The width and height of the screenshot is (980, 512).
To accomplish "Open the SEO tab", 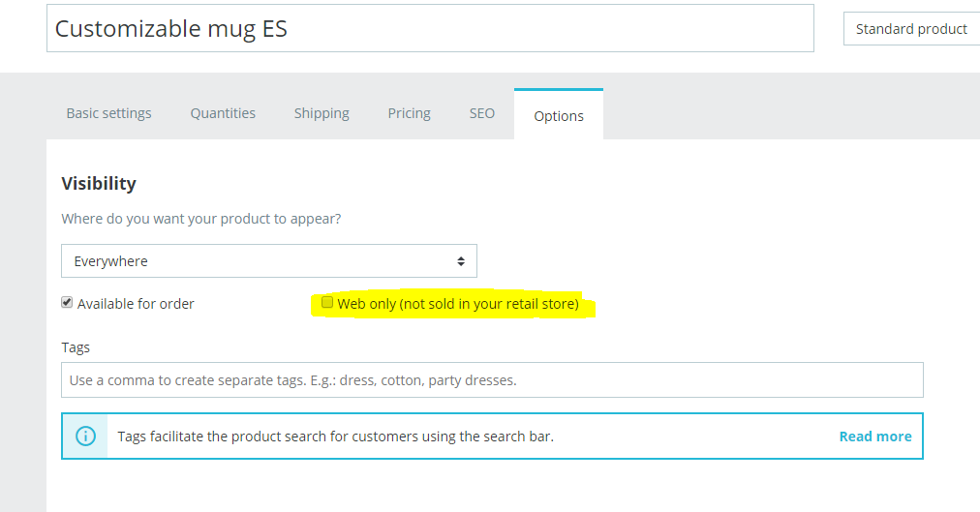I will point(482,113).
